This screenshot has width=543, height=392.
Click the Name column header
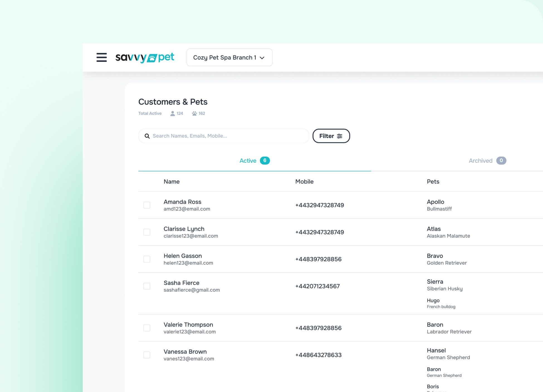[172, 182]
